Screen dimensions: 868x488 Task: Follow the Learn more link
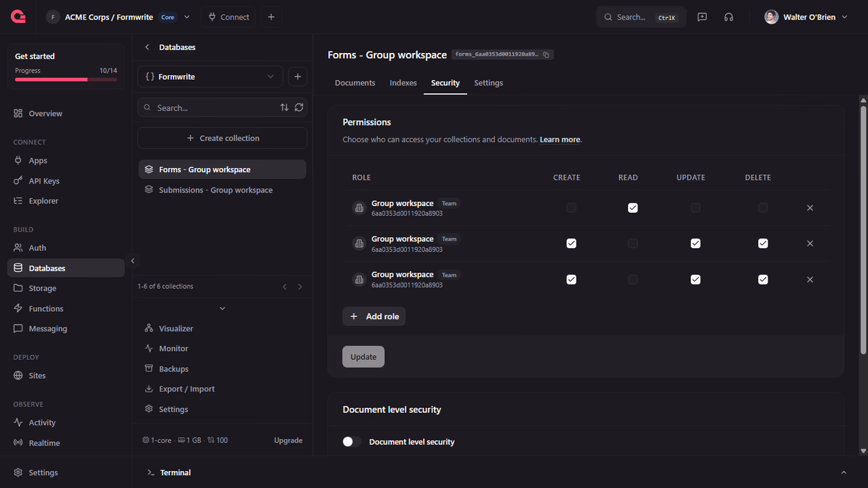[559, 140]
